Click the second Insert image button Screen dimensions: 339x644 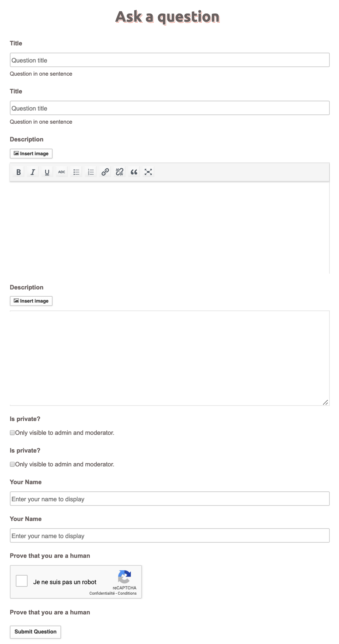pyautogui.click(x=31, y=301)
